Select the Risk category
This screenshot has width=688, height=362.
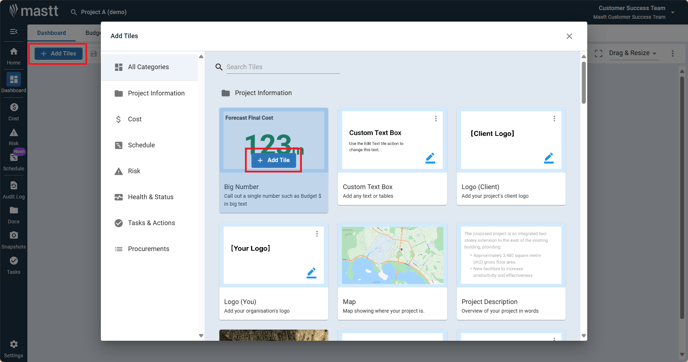[150, 171]
